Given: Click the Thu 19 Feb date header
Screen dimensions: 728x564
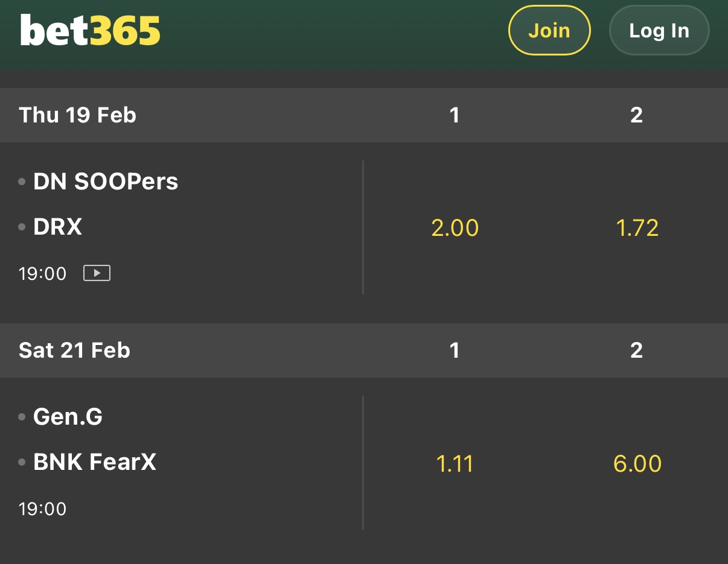Looking at the screenshot, I should pyautogui.click(x=77, y=115).
